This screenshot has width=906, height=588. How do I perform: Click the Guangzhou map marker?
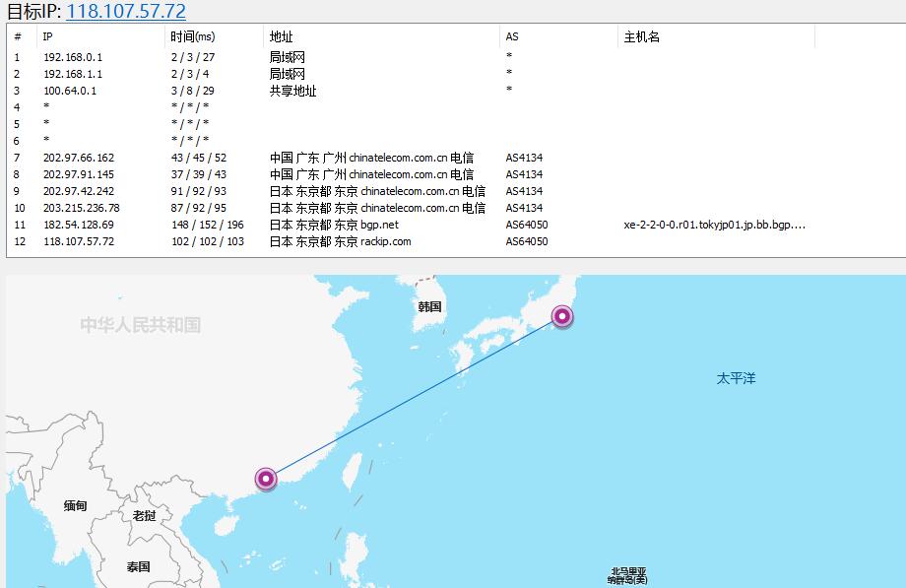click(266, 479)
